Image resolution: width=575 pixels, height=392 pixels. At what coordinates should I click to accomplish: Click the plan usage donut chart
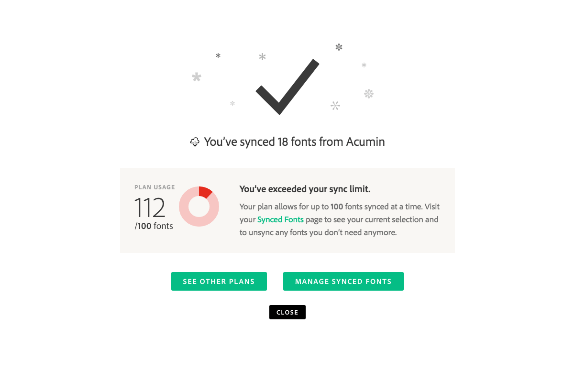click(199, 207)
